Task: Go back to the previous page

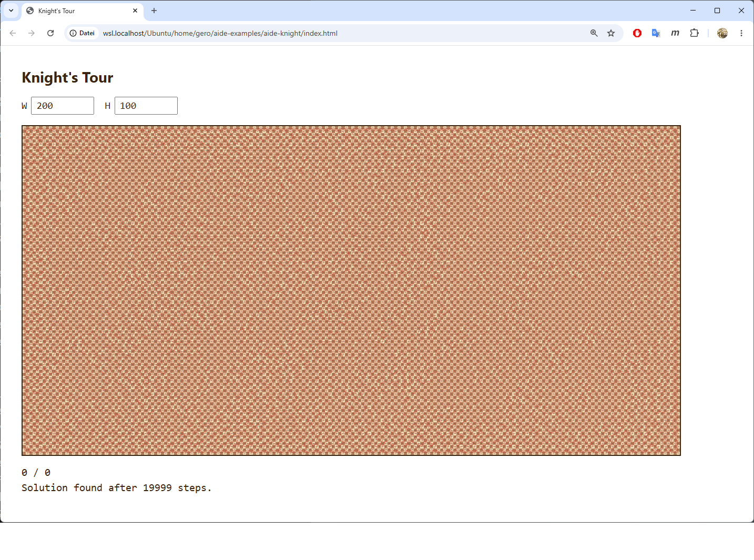Action: (x=13, y=33)
